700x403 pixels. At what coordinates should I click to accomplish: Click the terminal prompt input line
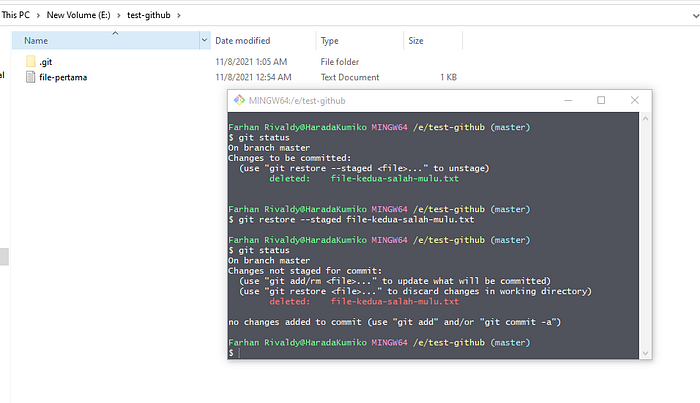(x=433, y=353)
